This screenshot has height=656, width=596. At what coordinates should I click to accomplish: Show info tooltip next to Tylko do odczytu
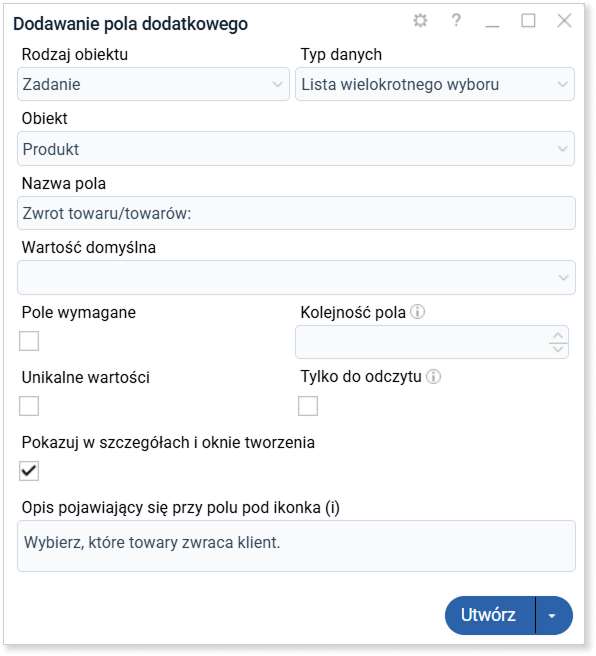[x=433, y=377]
